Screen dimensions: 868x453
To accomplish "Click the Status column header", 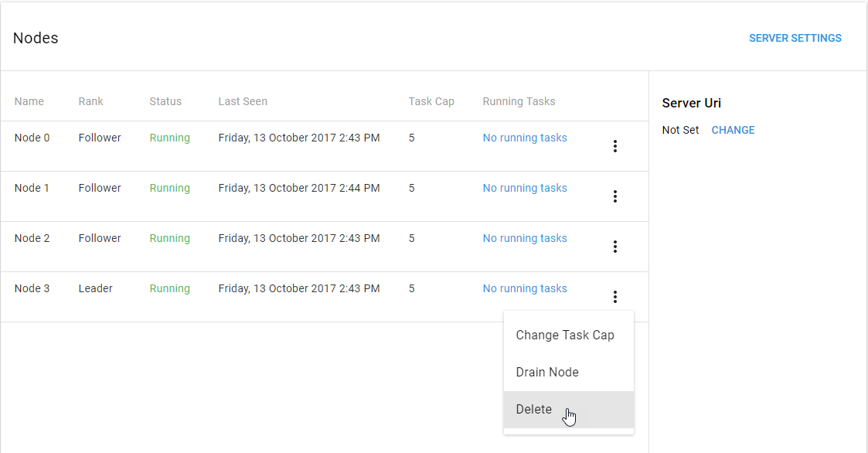I will coord(165,101).
